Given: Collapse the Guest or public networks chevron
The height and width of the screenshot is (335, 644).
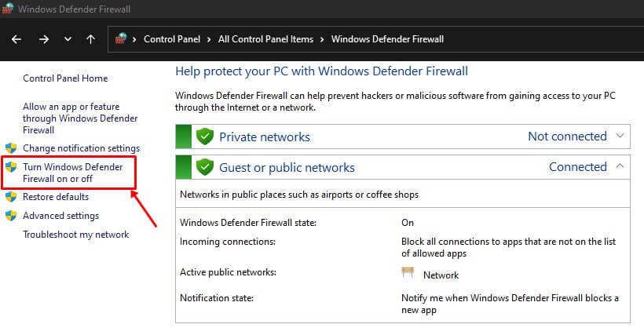Looking at the screenshot, I should 620,166.
